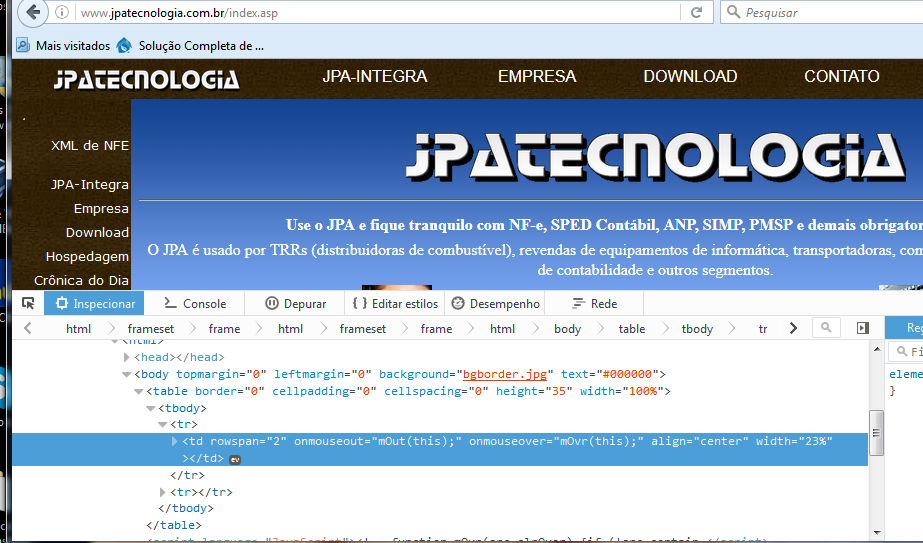Open the Hospedagem sidebar link
Viewport: 923px width, 543px height.
point(87,257)
